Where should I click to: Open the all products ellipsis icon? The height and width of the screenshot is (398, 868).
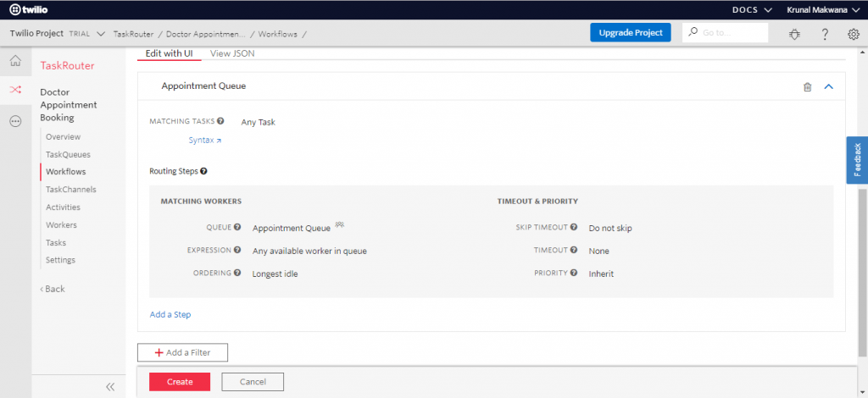[15, 122]
